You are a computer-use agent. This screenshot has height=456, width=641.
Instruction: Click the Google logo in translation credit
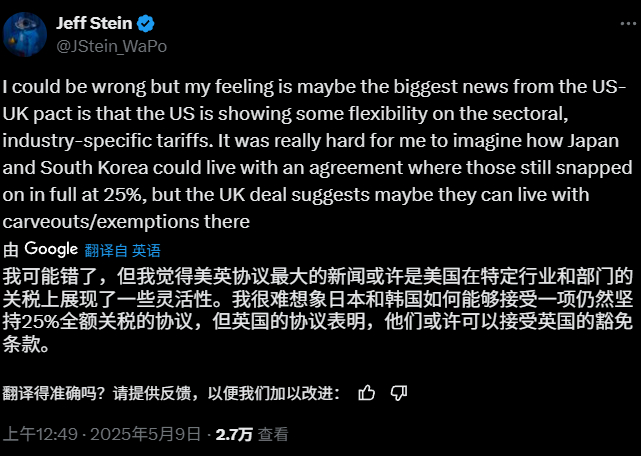[51, 249]
